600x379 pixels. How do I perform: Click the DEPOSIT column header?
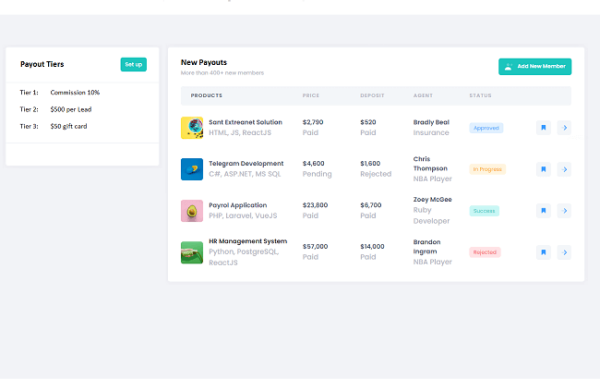(372, 96)
